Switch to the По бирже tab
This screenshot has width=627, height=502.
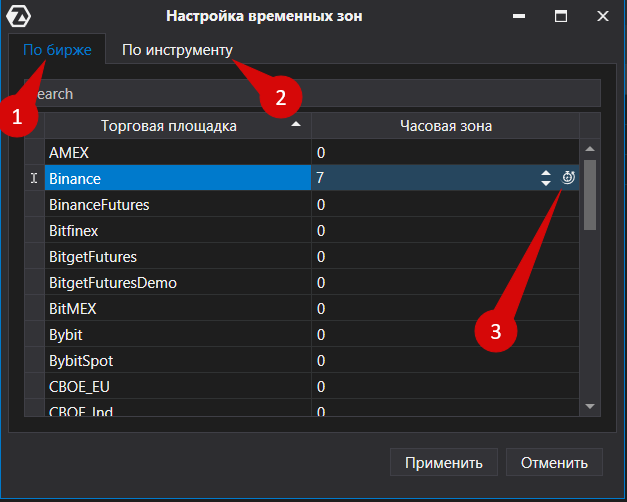click(57, 50)
